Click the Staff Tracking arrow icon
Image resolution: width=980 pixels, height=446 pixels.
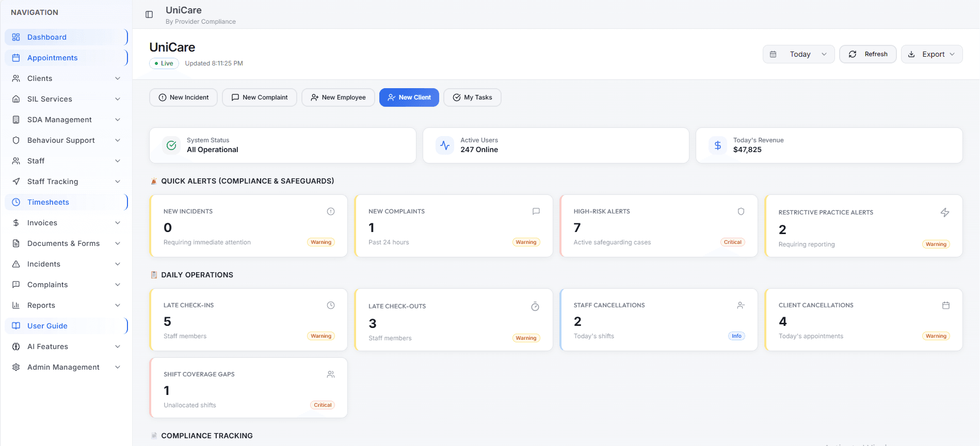pos(16,181)
